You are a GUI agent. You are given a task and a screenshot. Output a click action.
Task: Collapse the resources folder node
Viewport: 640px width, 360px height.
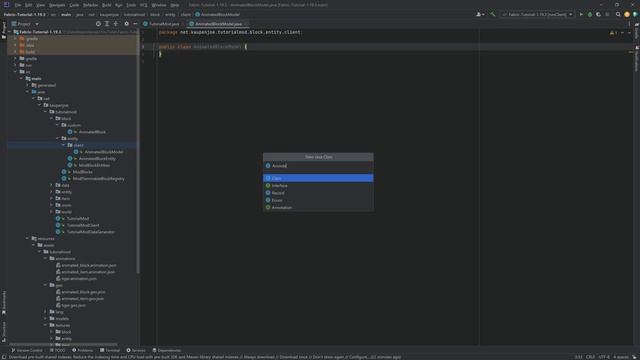[x=28, y=238]
